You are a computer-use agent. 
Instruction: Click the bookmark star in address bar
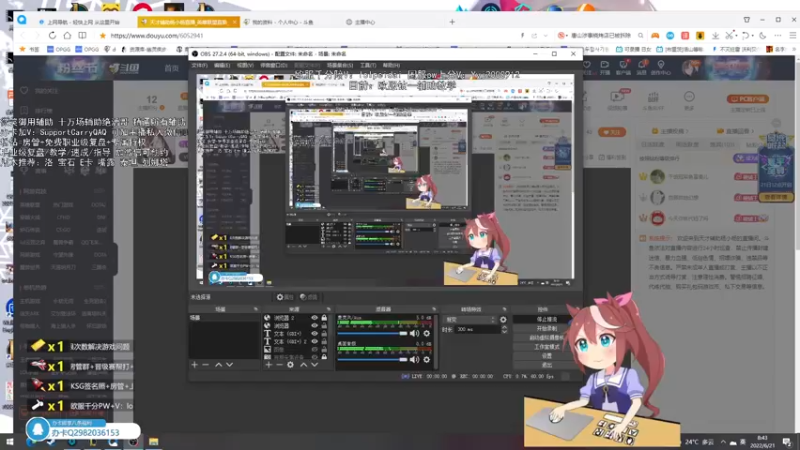point(103,36)
